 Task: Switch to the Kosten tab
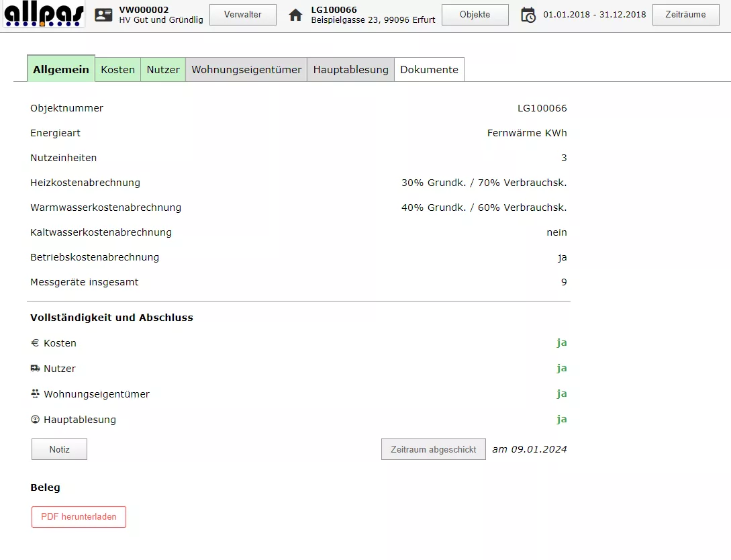click(118, 70)
